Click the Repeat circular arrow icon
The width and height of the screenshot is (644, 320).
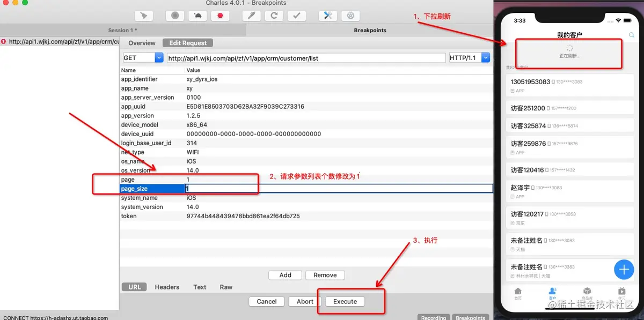(x=274, y=16)
